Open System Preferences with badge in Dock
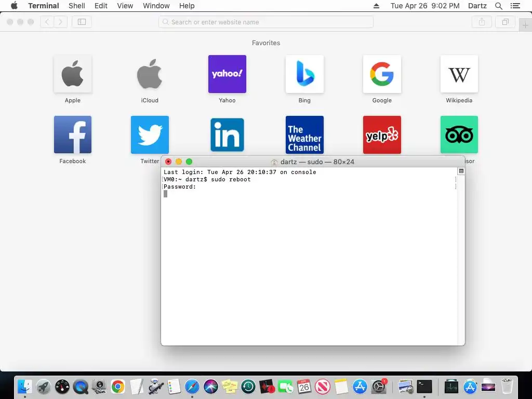This screenshot has width=532, height=399. pyautogui.click(x=379, y=387)
